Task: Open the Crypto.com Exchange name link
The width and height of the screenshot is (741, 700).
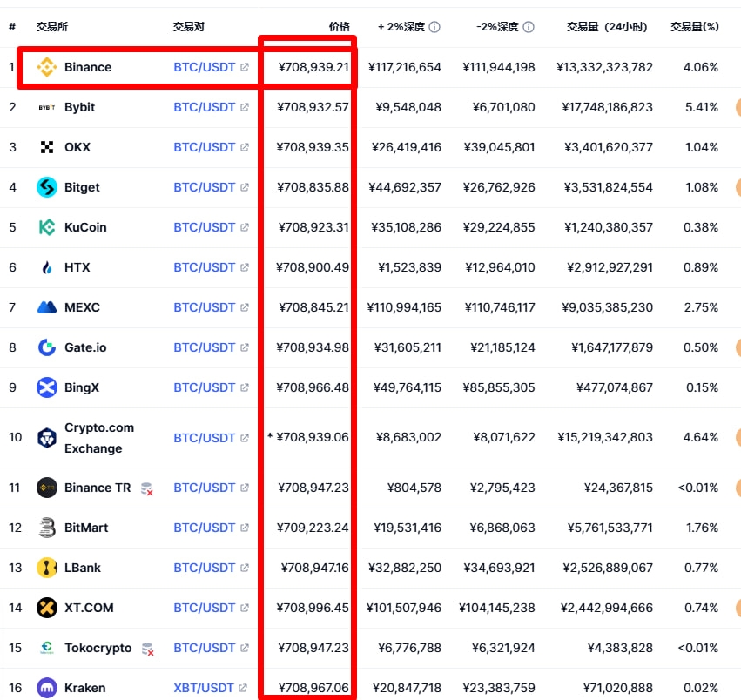Action: coord(99,438)
